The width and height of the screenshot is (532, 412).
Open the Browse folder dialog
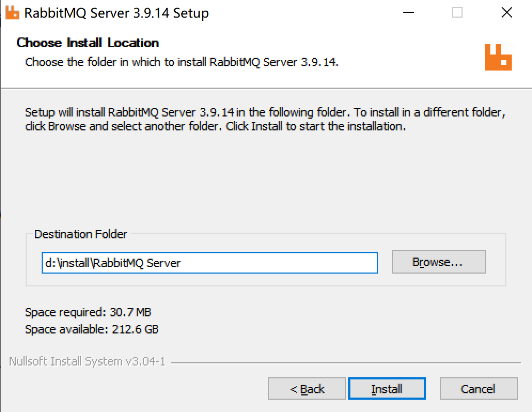[x=439, y=262]
